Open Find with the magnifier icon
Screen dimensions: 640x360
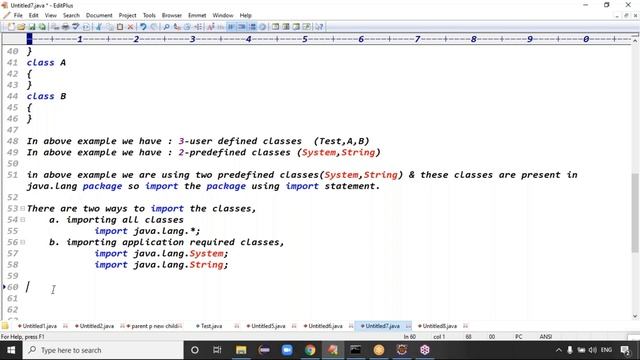(x=166, y=27)
